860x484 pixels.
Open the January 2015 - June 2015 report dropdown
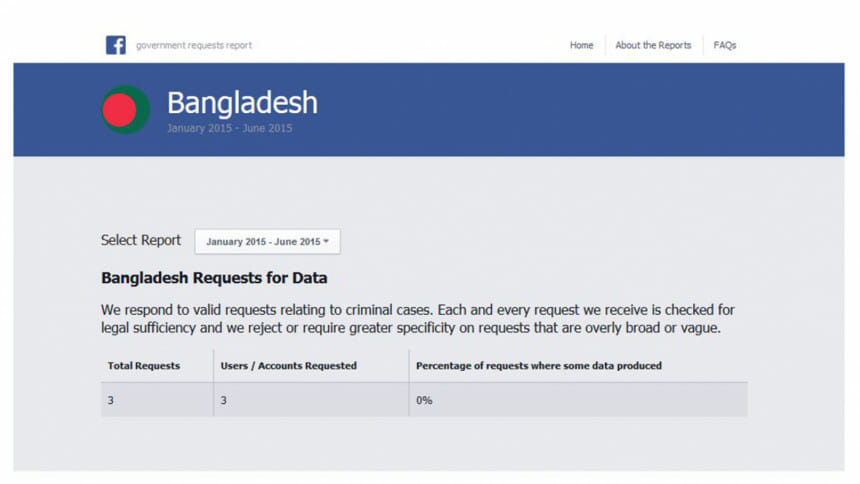tap(267, 242)
